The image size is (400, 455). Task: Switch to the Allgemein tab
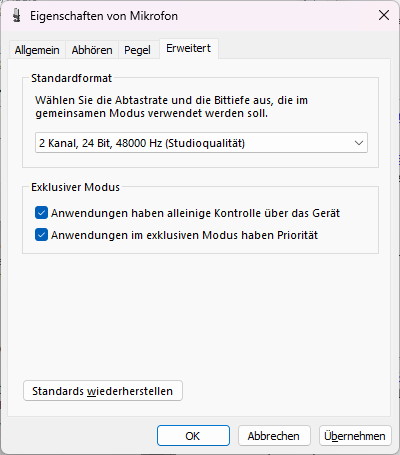click(x=37, y=50)
